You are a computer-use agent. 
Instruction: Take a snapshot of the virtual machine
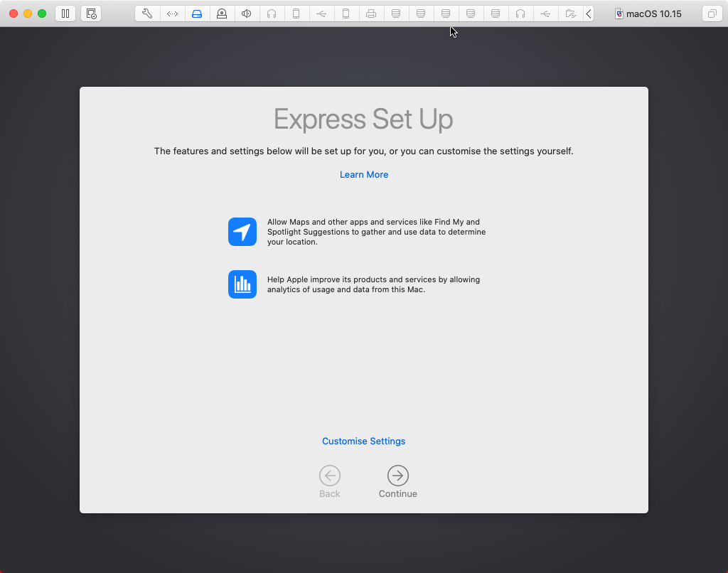(91, 14)
